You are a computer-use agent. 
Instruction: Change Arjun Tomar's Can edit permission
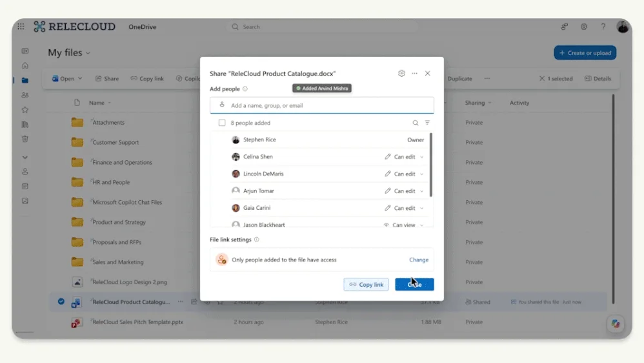click(404, 191)
